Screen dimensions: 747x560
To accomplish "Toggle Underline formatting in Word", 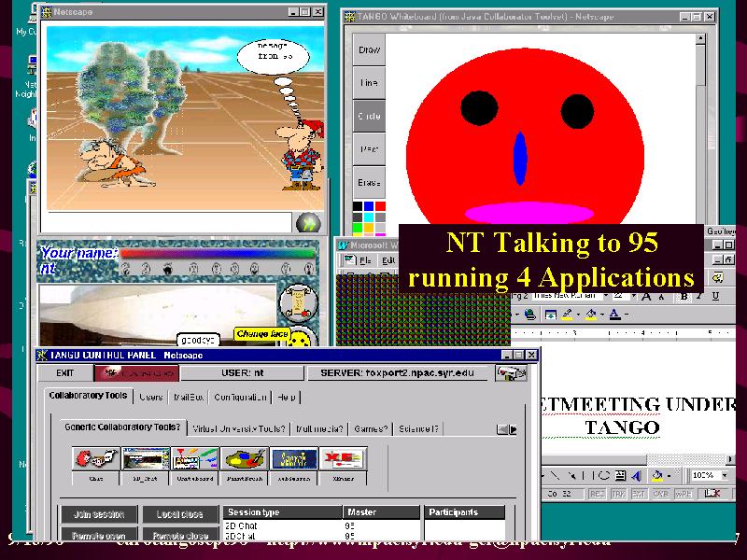I will 715,296.
